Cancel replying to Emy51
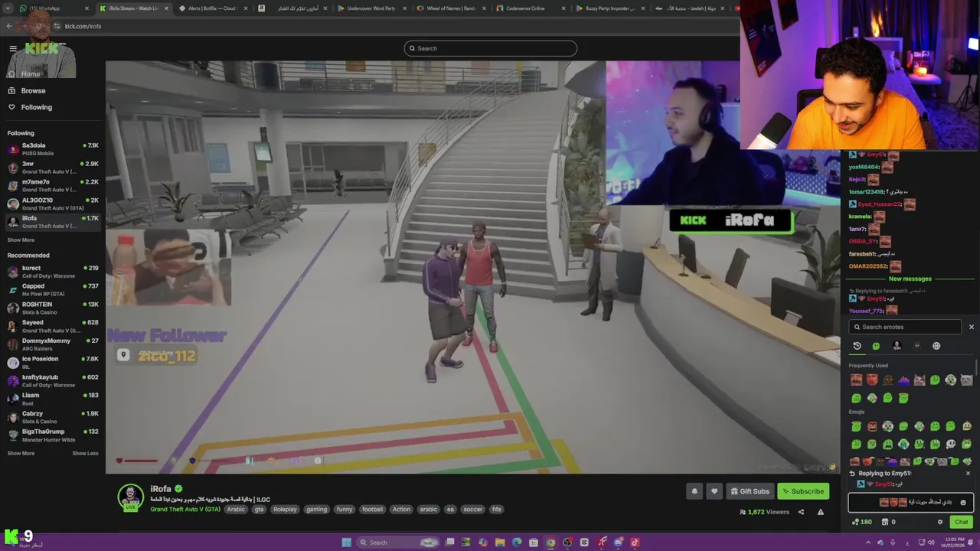The image size is (980, 551). click(968, 473)
